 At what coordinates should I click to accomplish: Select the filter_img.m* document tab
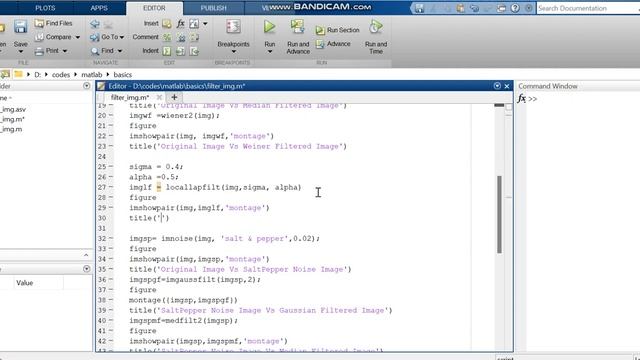coord(130,98)
